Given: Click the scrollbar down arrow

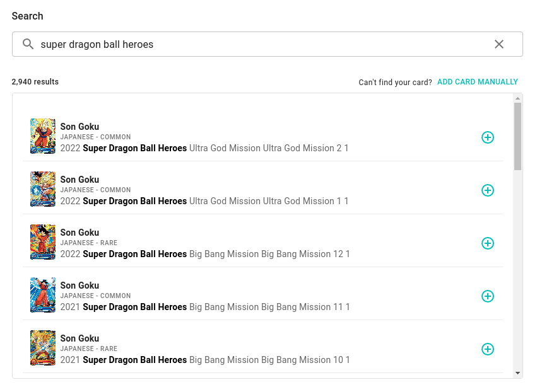Looking at the screenshot, I should pyautogui.click(x=517, y=373).
